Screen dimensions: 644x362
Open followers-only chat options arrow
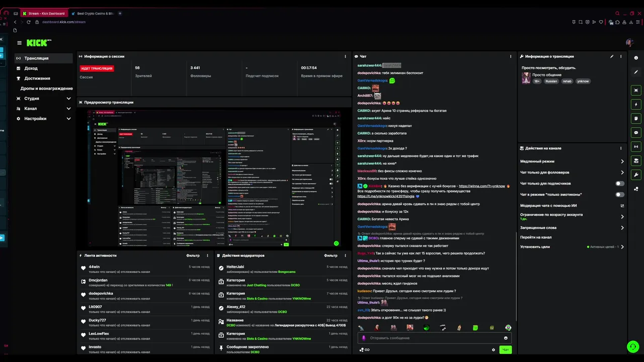622,172
